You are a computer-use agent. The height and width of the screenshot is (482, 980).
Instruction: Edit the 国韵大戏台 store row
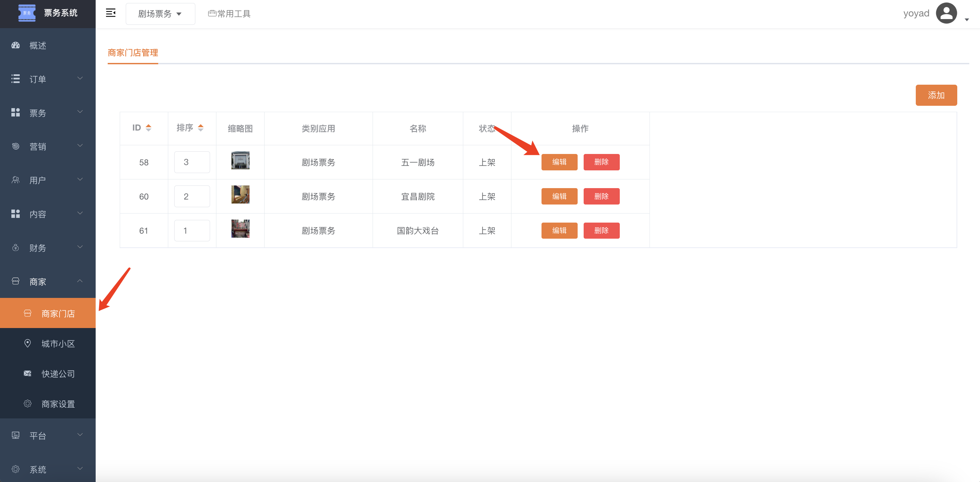point(559,230)
